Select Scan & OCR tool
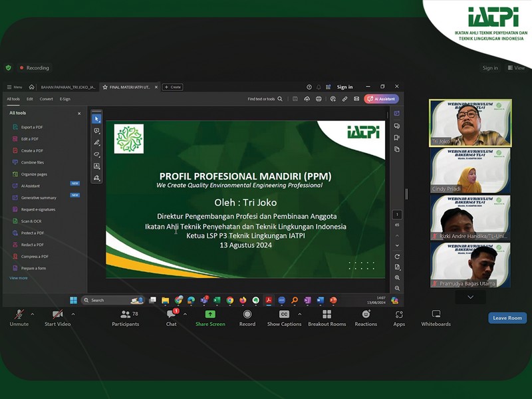The height and width of the screenshot is (399, 532). coord(27,221)
